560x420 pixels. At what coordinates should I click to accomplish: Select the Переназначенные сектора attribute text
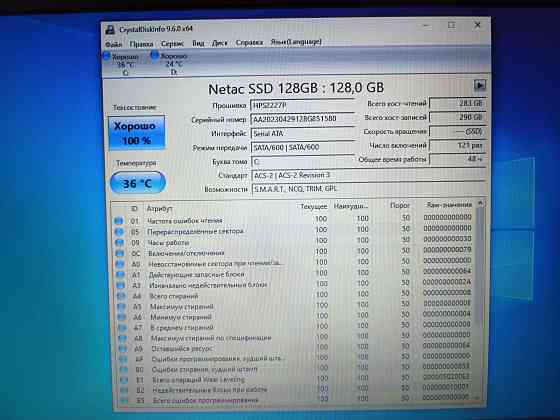coord(195,231)
